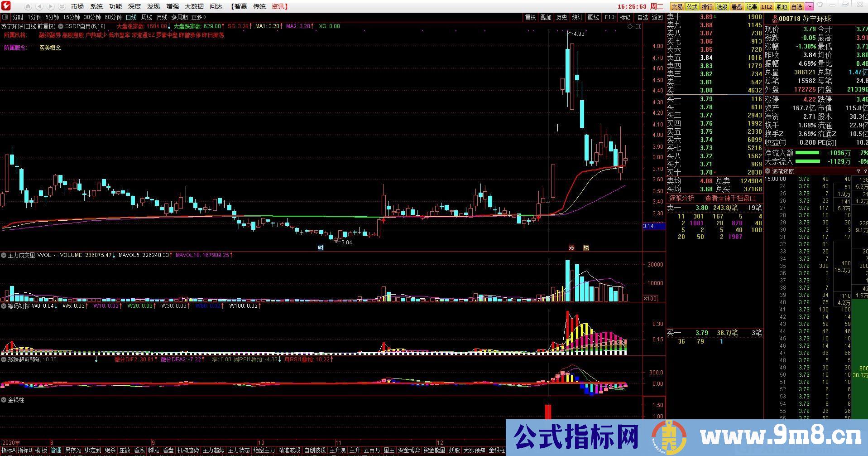Expand 更多 periods chevron
Screen dimensions: 868x456
pos(205,17)
